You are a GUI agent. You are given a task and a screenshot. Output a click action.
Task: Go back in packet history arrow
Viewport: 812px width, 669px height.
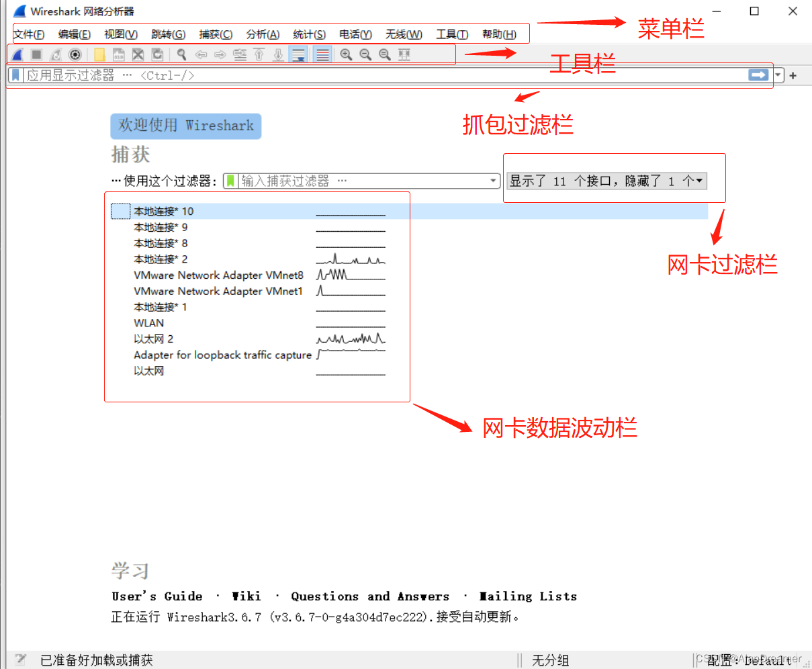pyautogui.click(x=201, y=54)
